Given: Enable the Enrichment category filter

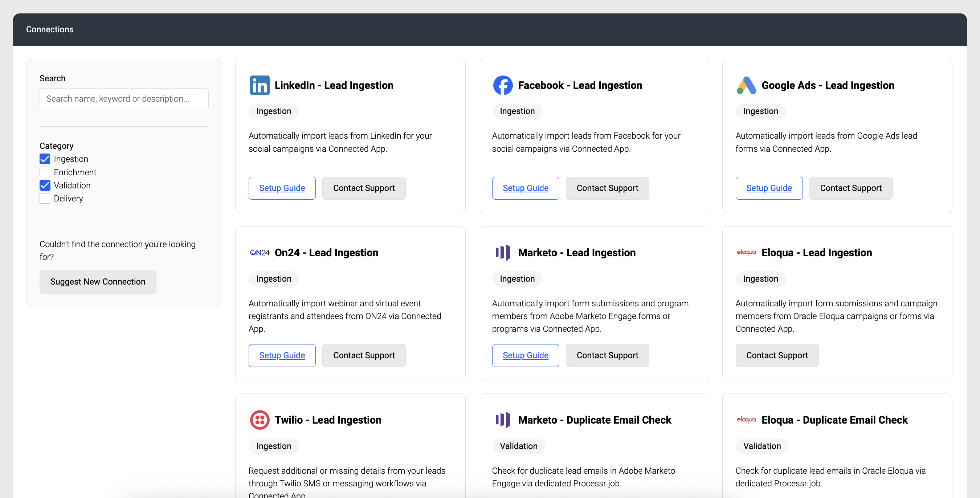Looking at the screenshot, I should [x=45, y=172].
